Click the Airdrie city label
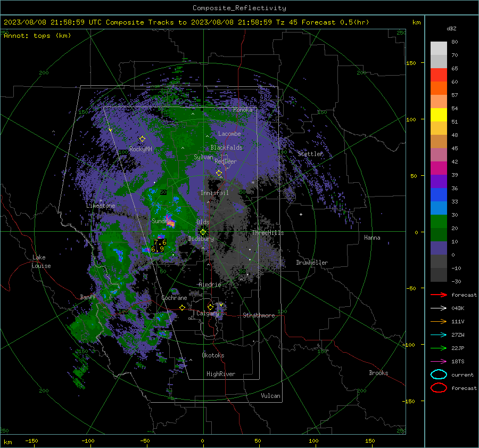479x448 pixels. pos(210,284)
